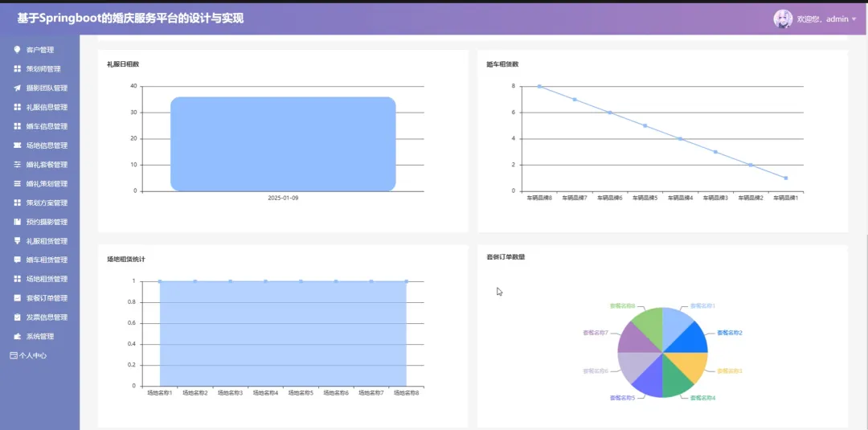The width and height of the screenshot is (868, 430).
Task: Click the area chart point above 场地名称7
Action: (x=371, y=281)
